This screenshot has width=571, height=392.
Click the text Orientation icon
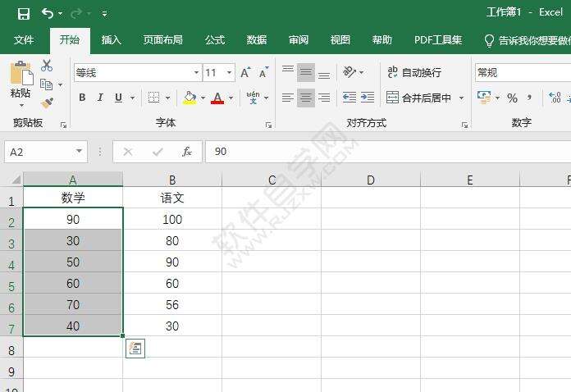pyautogui.click(x=349, y=71)
